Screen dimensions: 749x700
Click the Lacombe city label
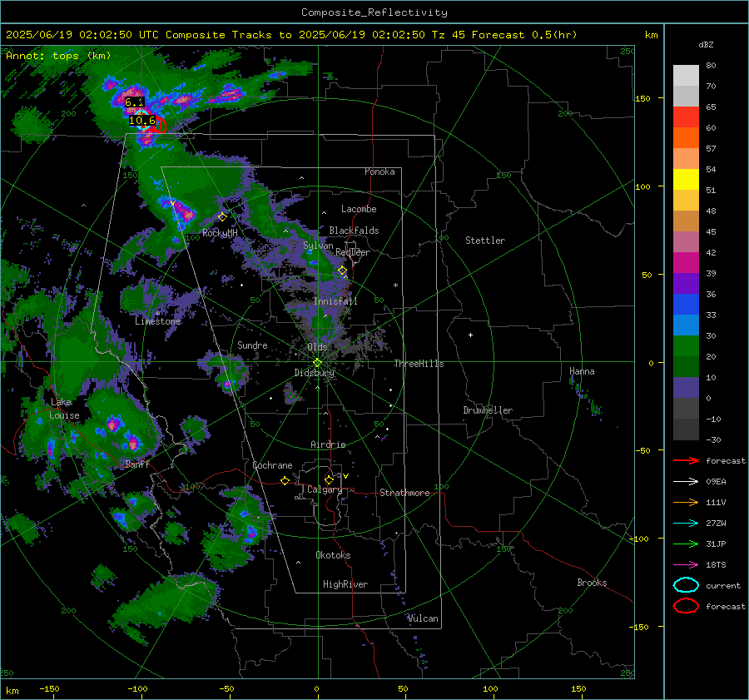coord(359,209)
